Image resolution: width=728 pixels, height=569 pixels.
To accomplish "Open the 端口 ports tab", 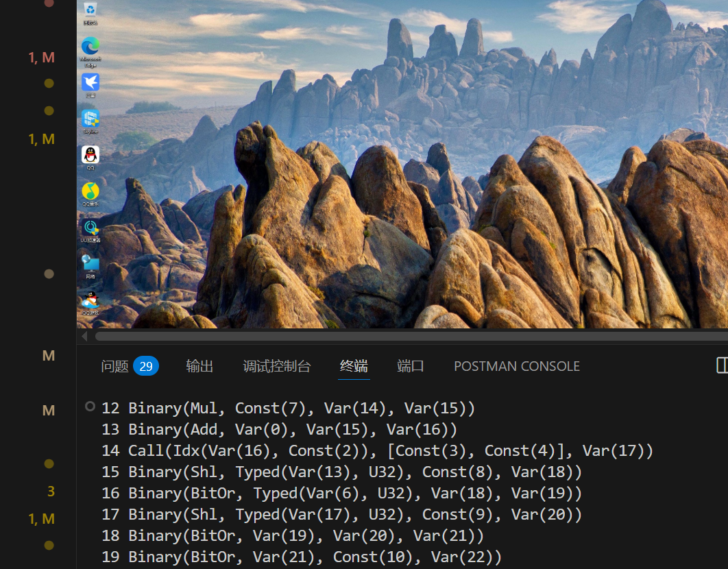I will (411, 367).
